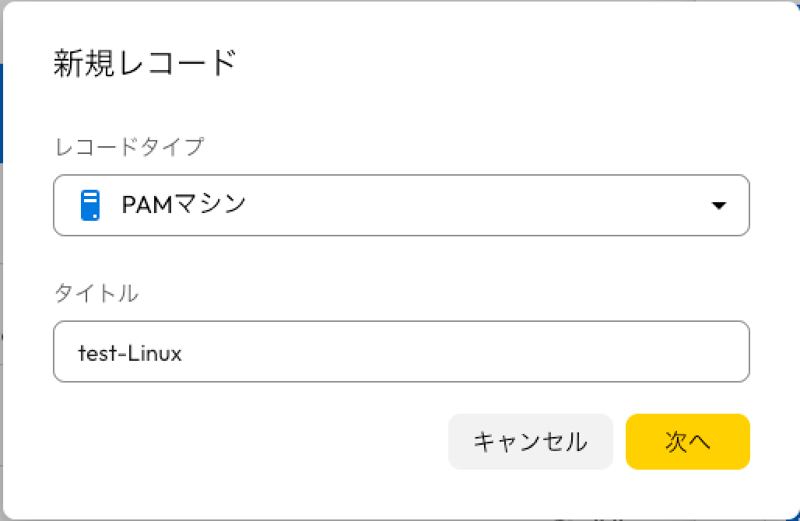Expand the レコードタイプ combo box
This screenshot has width=800, height=521.
tap(400, 206)
